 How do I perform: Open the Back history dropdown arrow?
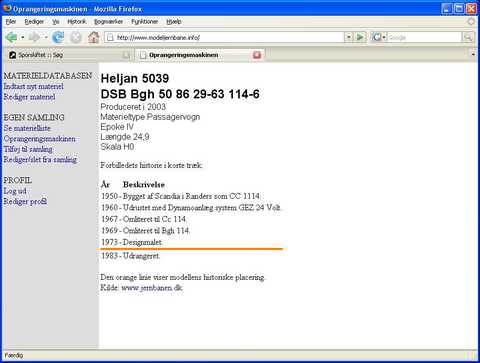coord(23,37)
